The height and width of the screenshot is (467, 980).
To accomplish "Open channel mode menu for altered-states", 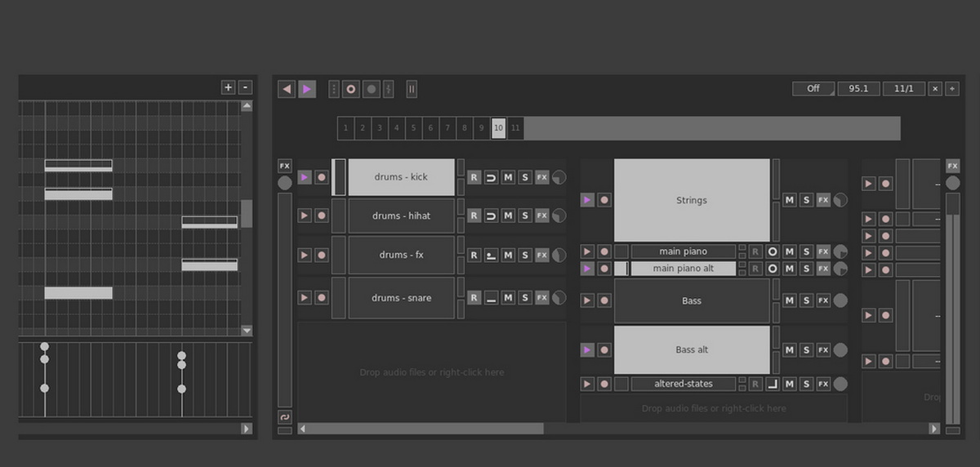I will [x=772, y=384].
